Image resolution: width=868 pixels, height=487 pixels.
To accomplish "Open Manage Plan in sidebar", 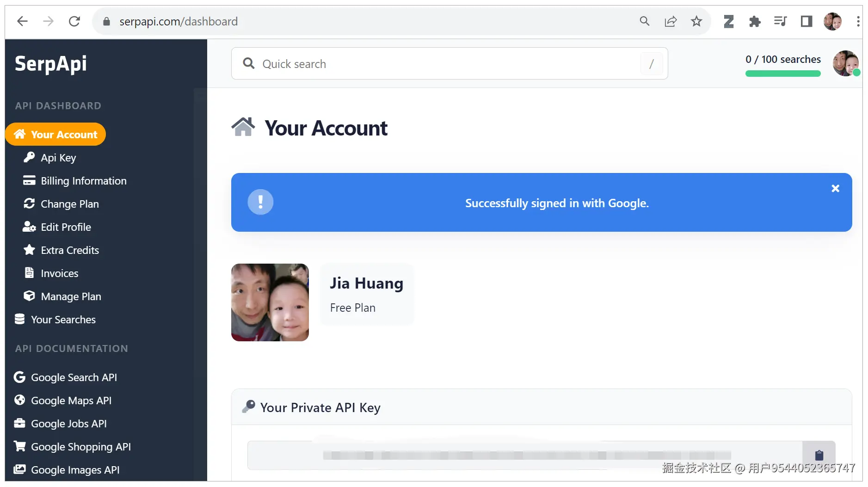I will [x=71, y=296].
